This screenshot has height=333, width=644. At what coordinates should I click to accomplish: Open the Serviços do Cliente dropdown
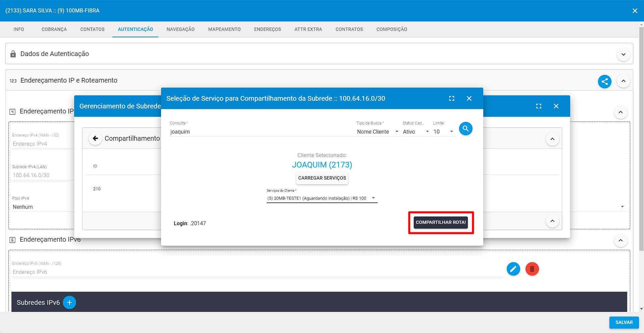tap(322, 198)
